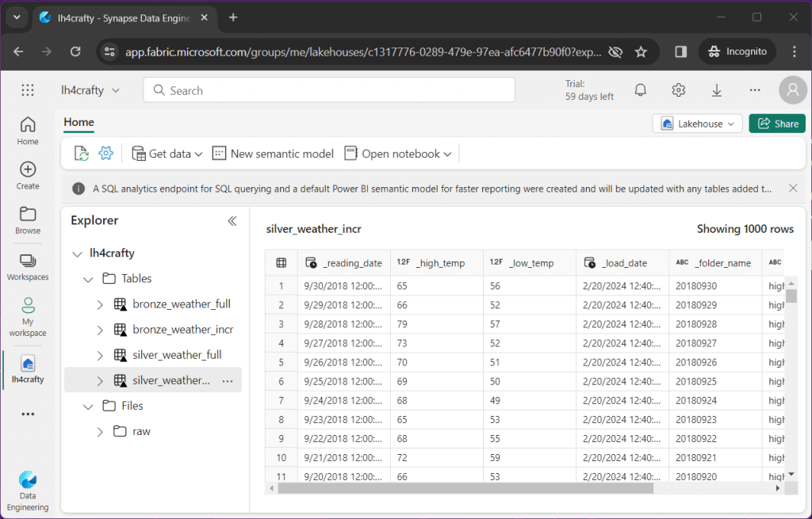Viewport: 812px width, 519px height.
Task: Switch to the Home tab
Action: tap(78, 122)
